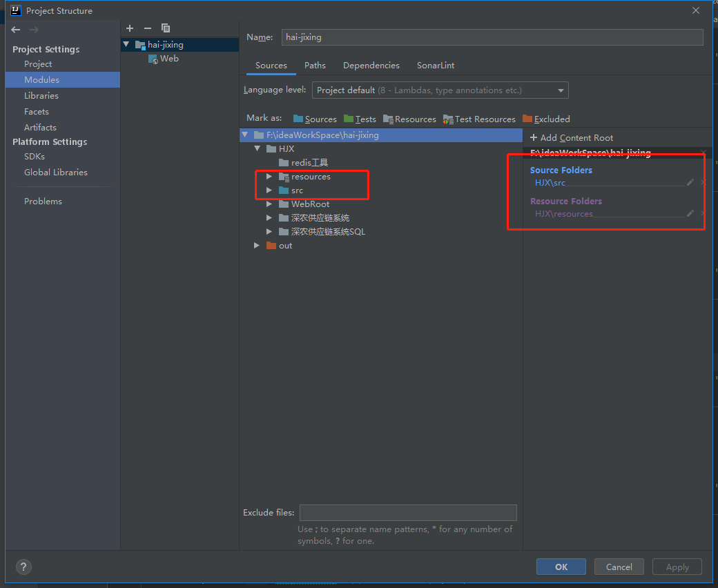Collapse the F:\ideaWorkSpace\hai-jixing content root
The height and width of the screenshot is (588, 718).
pyautogui.click(x=245, y=135)
